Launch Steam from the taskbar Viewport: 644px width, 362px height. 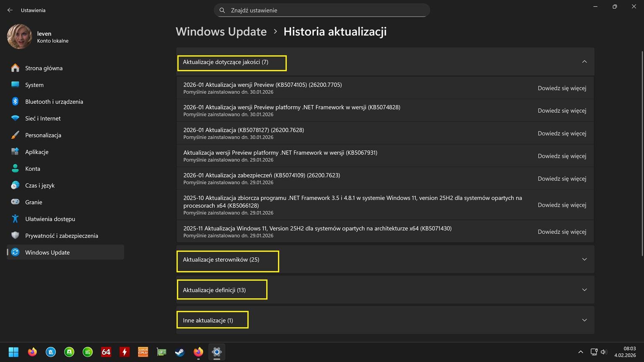pos(180,352)
